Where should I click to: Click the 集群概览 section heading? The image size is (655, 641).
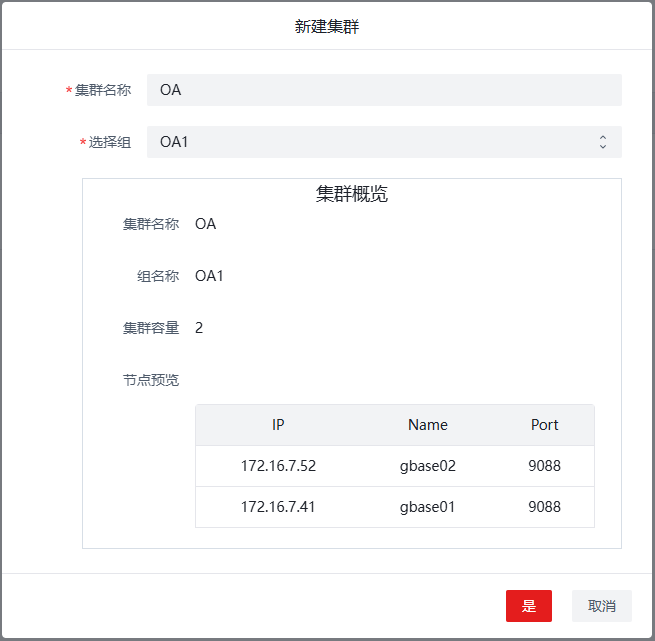pos(352,195)
